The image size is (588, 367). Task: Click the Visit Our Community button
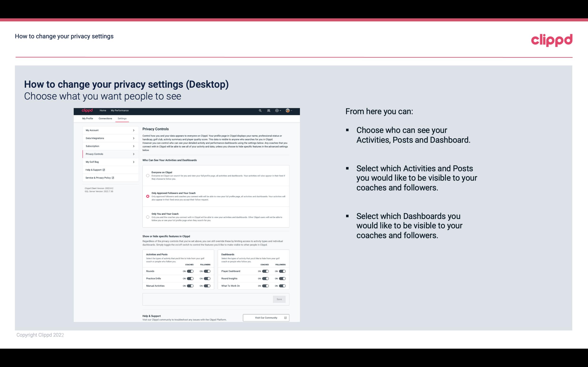point(265,318)
